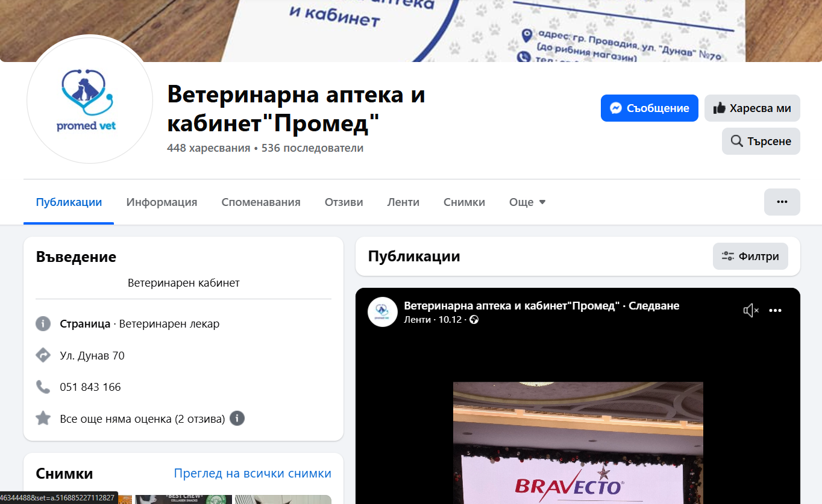This screenshot has width=822, height=504.
Task: Open the Филтри filters button
Action: point(750,256)
